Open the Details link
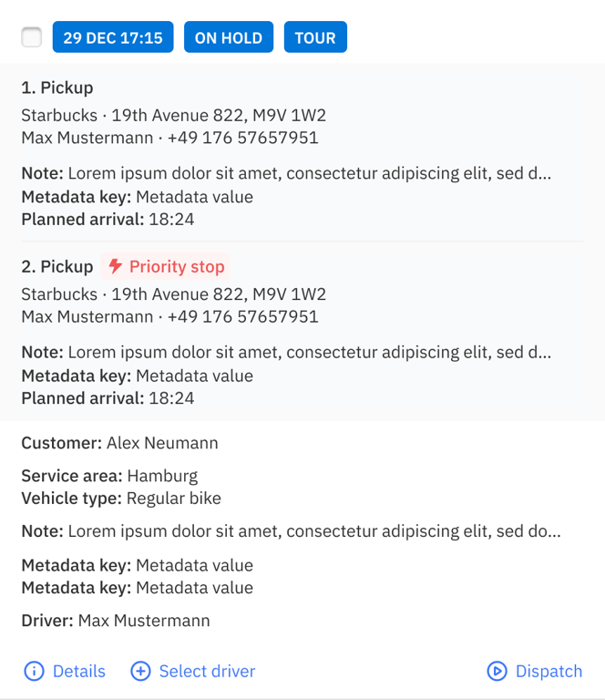605x700 pixels. tap(79, 671)
